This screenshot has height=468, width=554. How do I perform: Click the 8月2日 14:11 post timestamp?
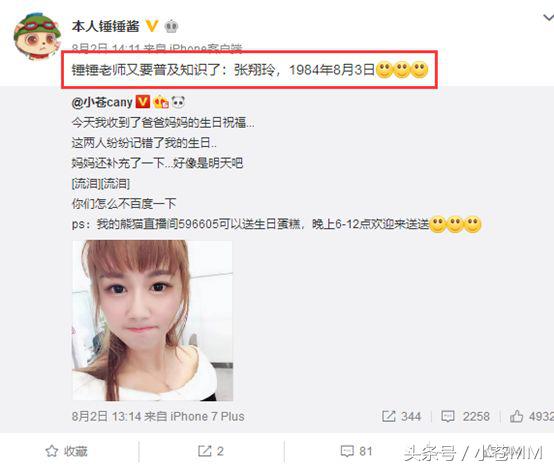(105, 48)
